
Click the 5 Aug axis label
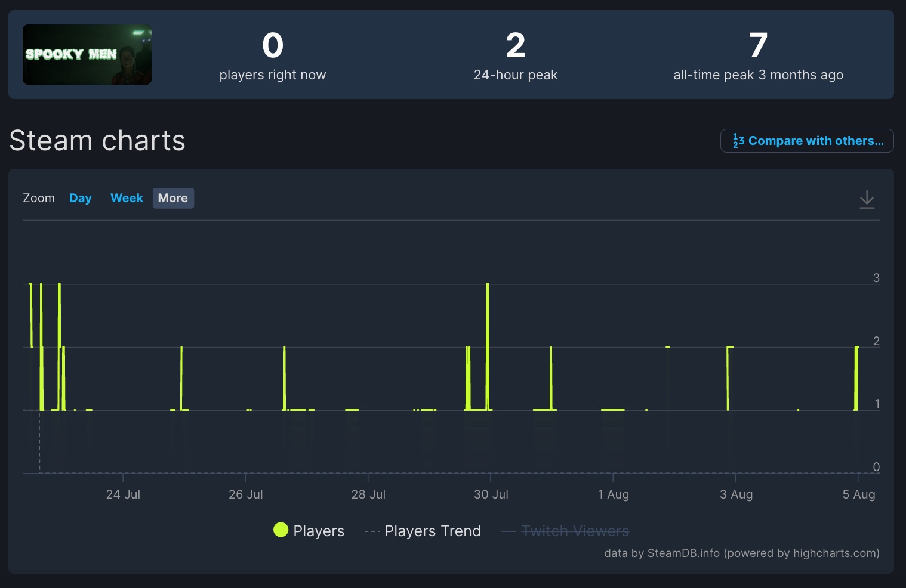tap(859, 494)
